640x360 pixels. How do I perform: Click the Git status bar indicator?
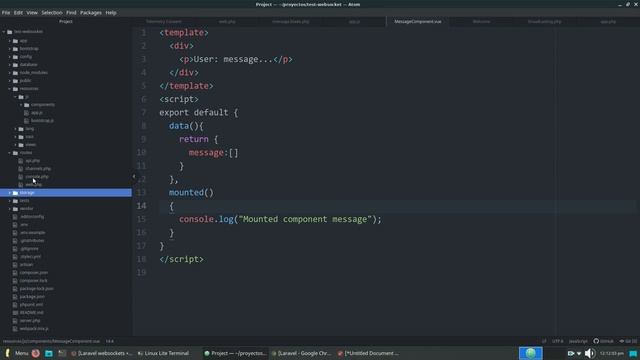coord(628,341)
